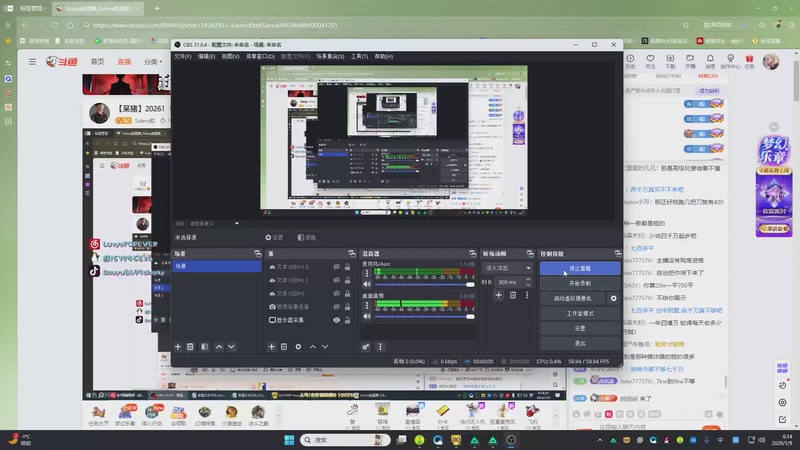Pop out the Scene Transitions dock with its float icon
The width and height of the screenshot is (800, 450).
[x=530, y=254]
